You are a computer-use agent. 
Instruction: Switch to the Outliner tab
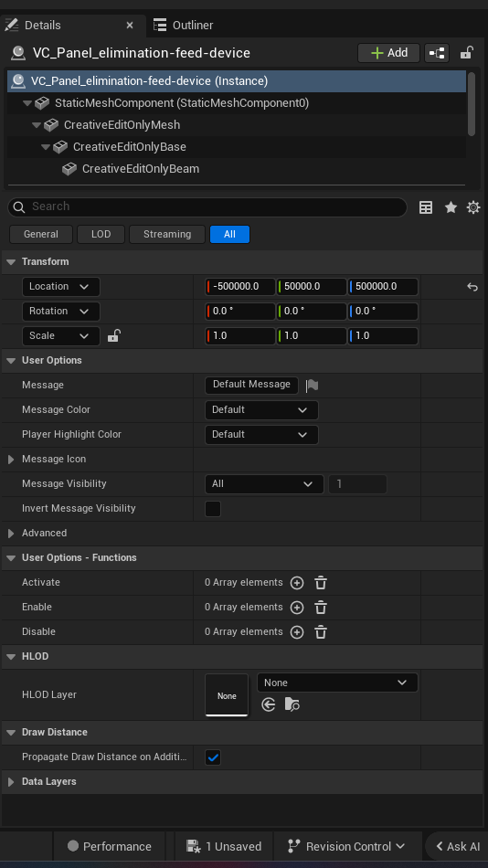click(184, 26)
